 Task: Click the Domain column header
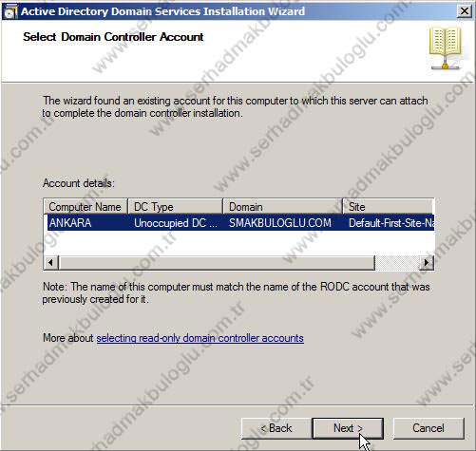coord(283,207)
